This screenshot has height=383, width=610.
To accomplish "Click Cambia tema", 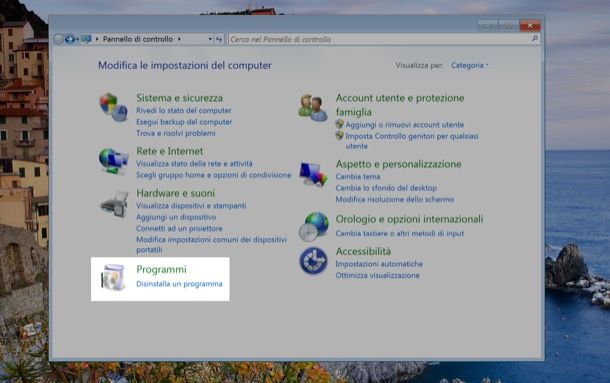I will point(358,176).
